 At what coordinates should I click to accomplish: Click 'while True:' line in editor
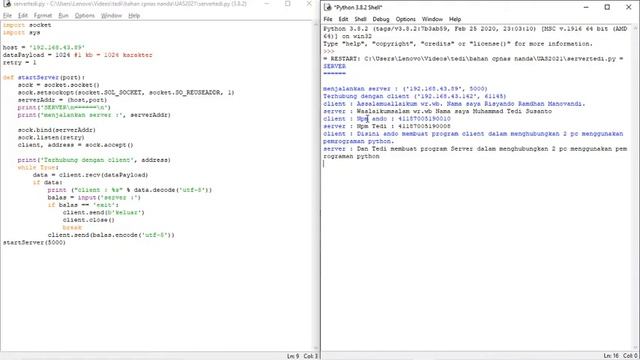pyautogui.click(x=38, y=167)
